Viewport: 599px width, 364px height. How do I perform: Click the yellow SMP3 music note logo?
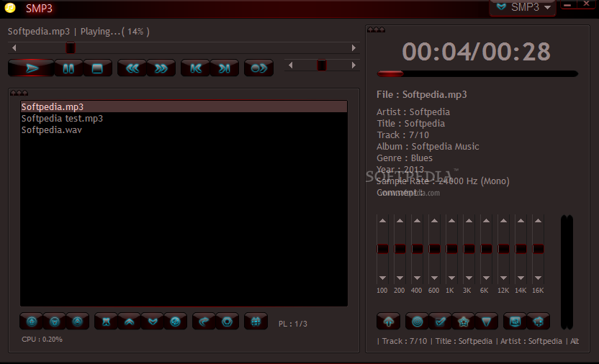coord(10,8)
